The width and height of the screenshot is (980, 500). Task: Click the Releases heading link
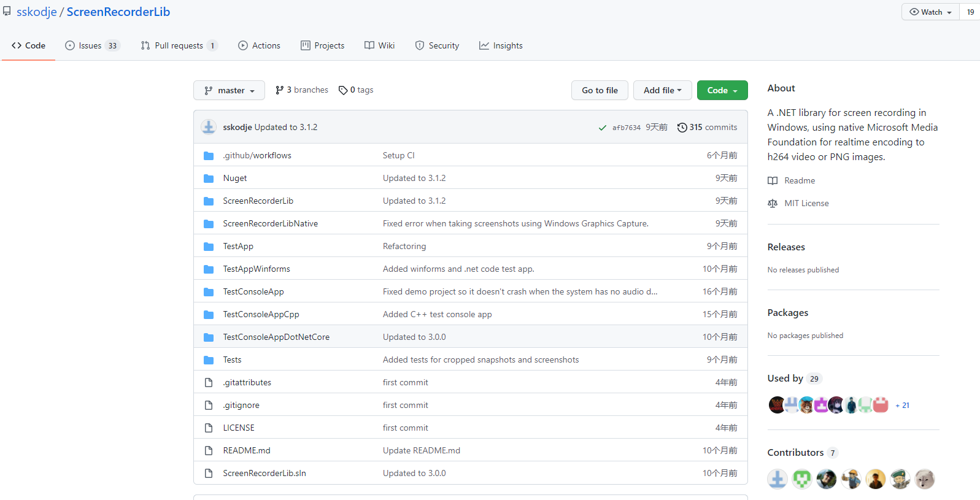pyautogui.click(x=786, y=247)
